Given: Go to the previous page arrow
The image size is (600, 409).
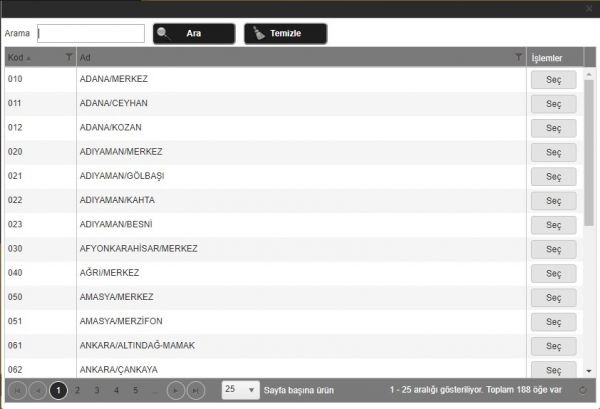Looking at the screenshot, I should click(x=37, y=390).
